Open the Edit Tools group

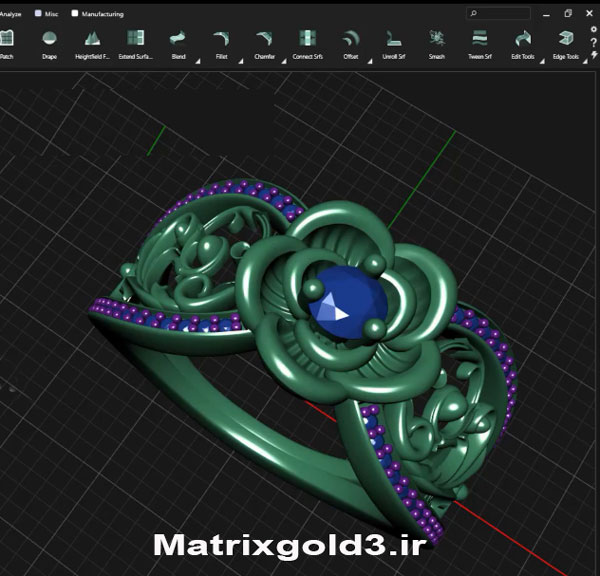pos(523,45)
